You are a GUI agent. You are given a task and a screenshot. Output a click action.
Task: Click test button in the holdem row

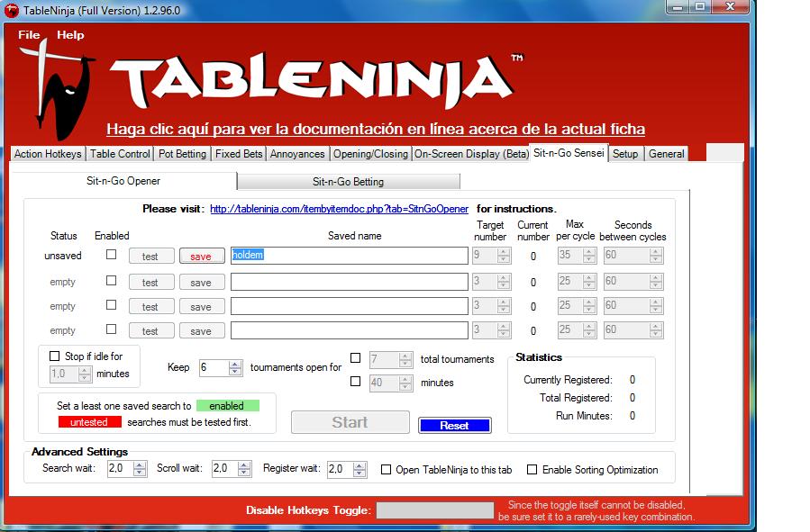pyautogui.click(x=150, y=256)
